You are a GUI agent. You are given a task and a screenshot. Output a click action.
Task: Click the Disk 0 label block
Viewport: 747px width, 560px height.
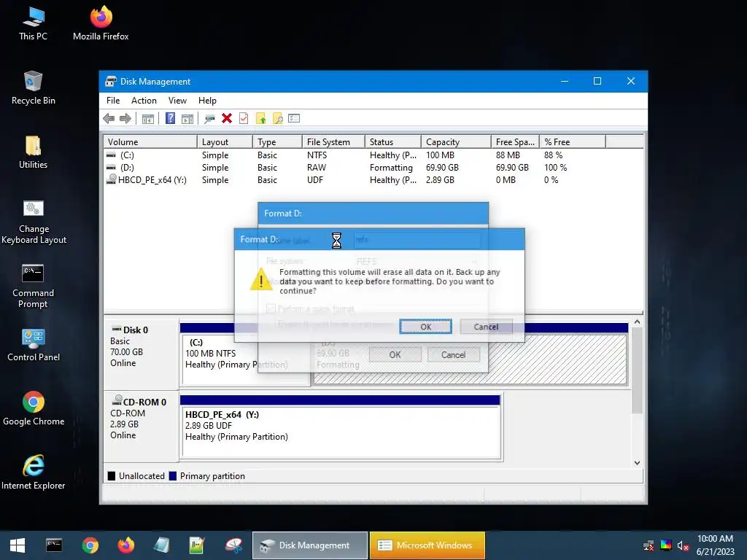(x=141, y=354)
